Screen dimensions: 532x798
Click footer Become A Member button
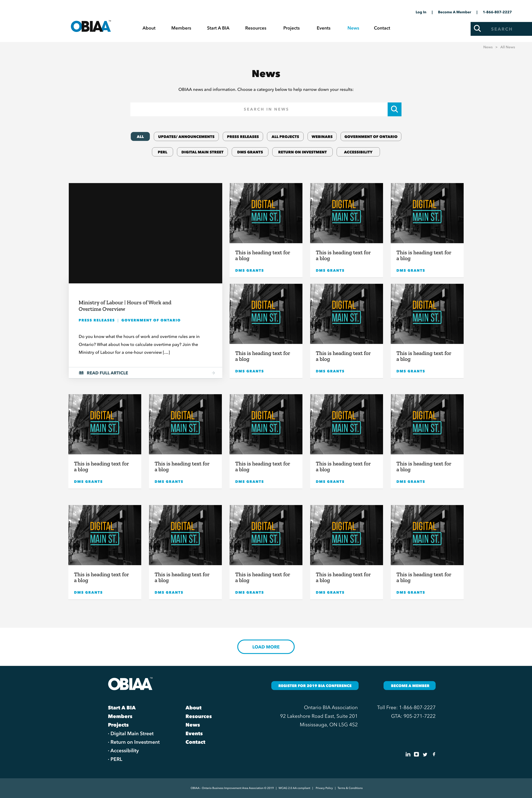pos(410,686)
